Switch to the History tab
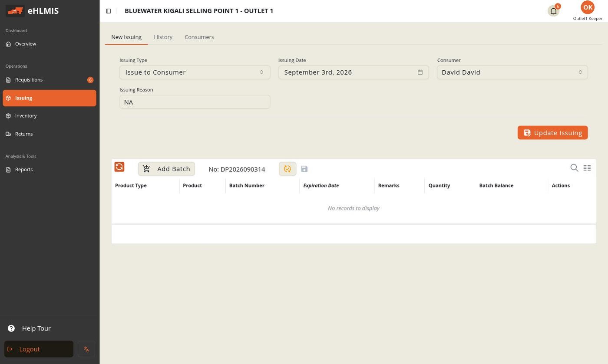608x364 pixels. [x=163, y=37]
